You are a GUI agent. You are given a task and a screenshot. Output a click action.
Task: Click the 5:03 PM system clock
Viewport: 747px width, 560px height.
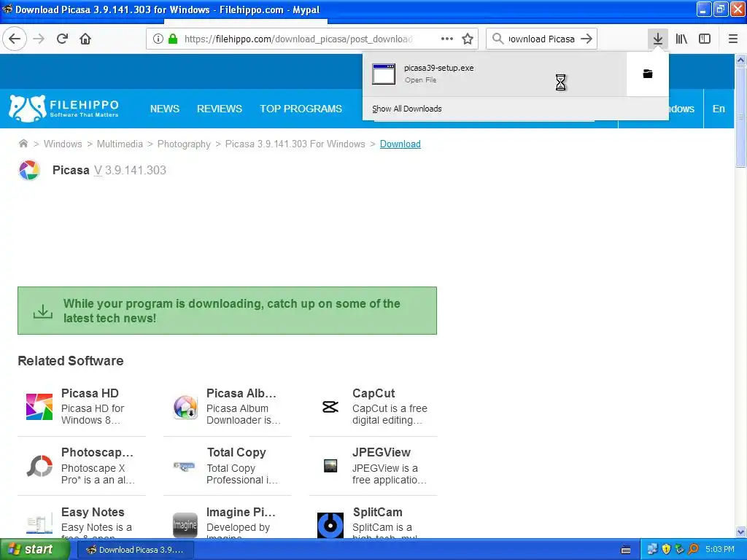720,550
